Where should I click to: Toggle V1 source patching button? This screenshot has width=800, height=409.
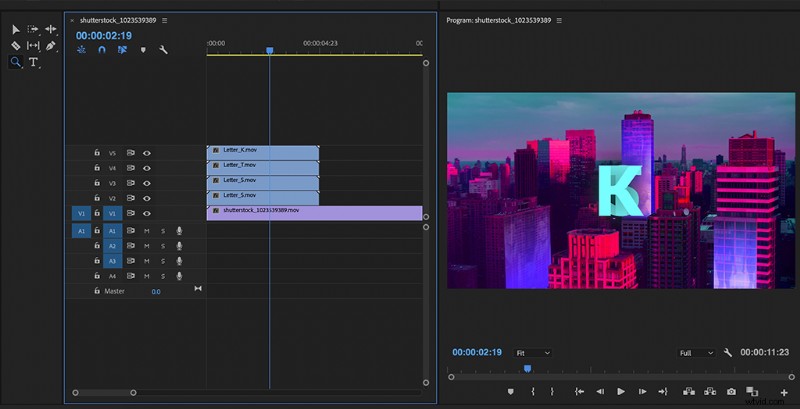[81, 213]
